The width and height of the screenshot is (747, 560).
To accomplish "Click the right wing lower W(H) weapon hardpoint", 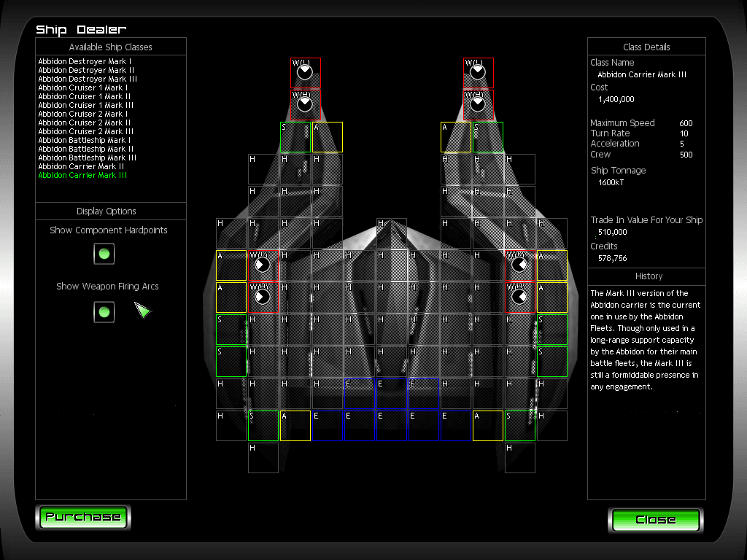I will 519,297.
